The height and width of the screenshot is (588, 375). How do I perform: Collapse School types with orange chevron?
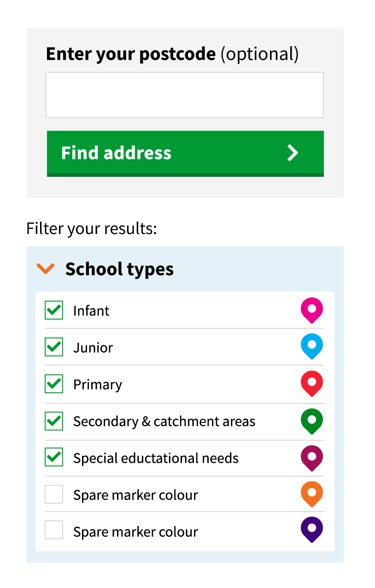click(x=46, y=268)
